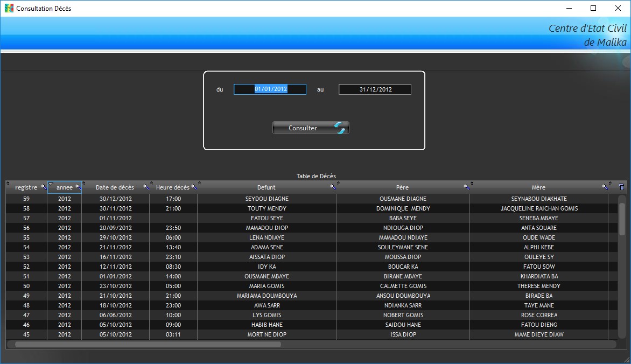Click the search magnifier in registre column

(44, 187)
